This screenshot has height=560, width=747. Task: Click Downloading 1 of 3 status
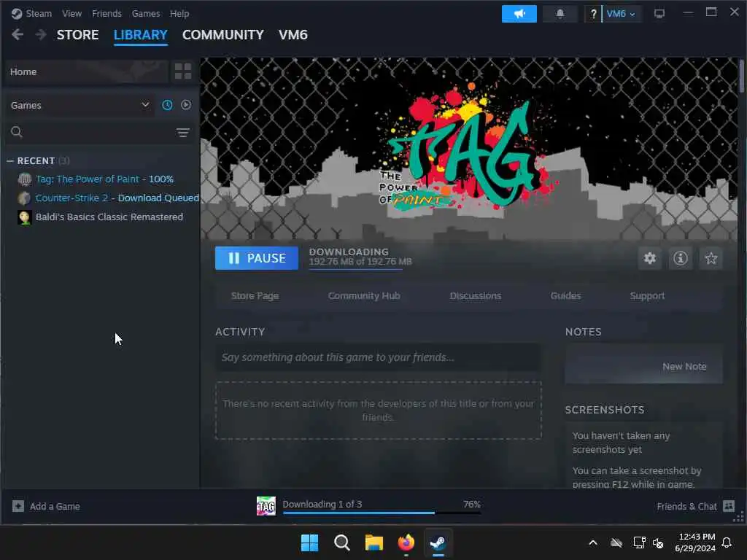[x=322, y=505]
